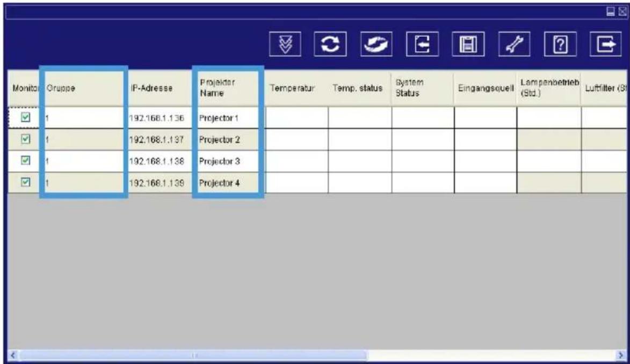630x364 pixels.
Task: Uncheck monitor box for Projector 3
Action: coord(25,161)
